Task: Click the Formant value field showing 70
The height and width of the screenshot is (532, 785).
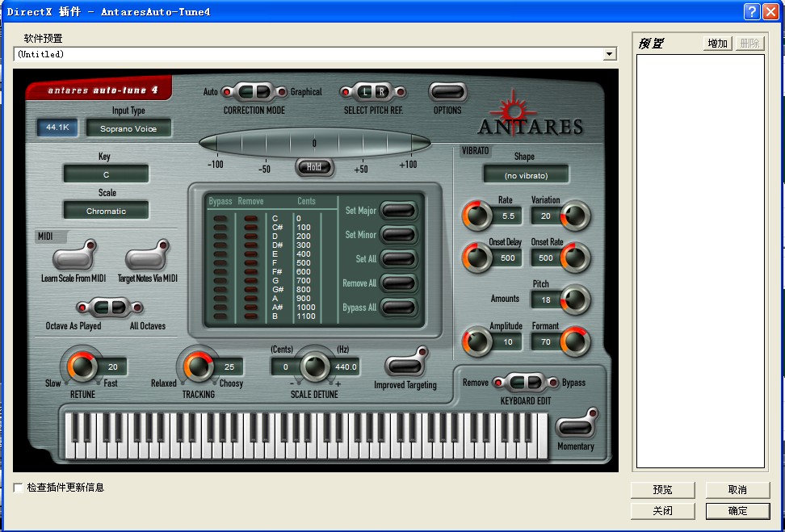Action: point(546,342)
